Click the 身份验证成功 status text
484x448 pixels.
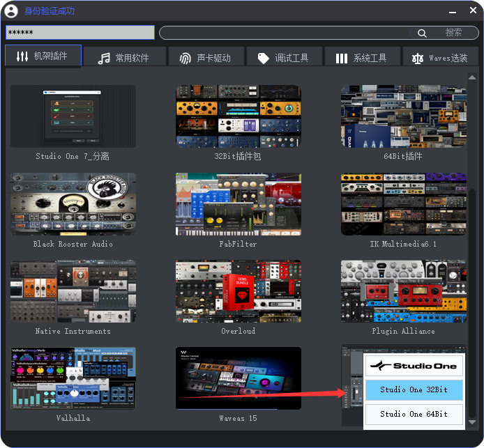point(50,11)
